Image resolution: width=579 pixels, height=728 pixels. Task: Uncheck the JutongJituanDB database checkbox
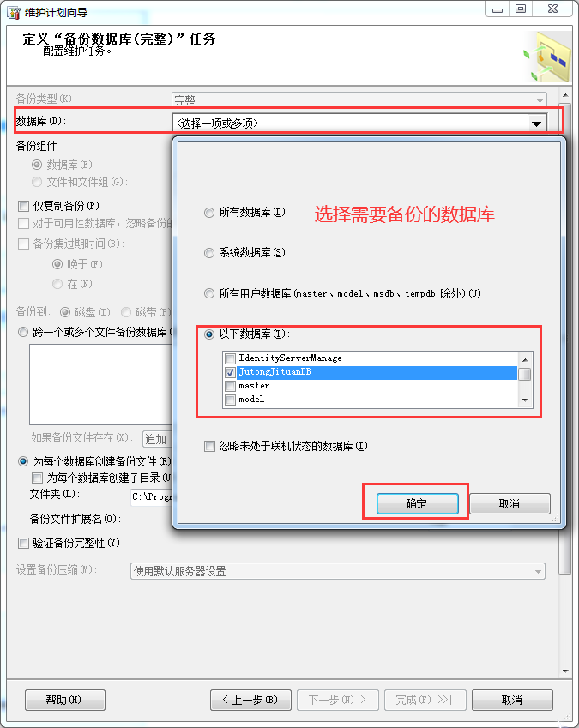click(x=230, y=372)
